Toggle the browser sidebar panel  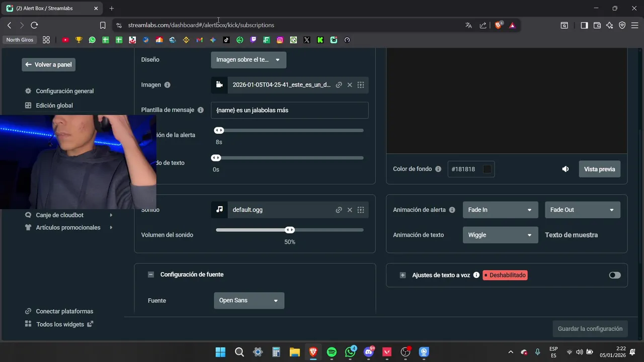tap(584, 25)
